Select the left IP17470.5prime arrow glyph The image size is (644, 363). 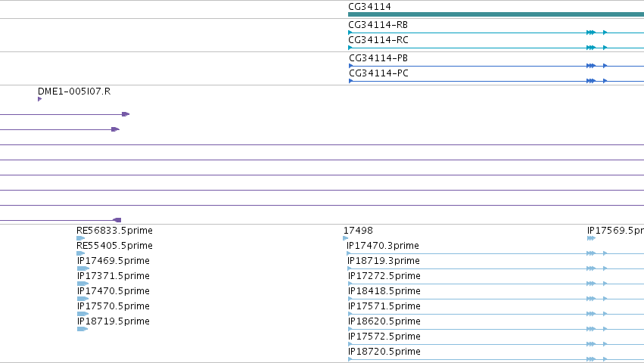pyautogui.click(x=82, y=299)
